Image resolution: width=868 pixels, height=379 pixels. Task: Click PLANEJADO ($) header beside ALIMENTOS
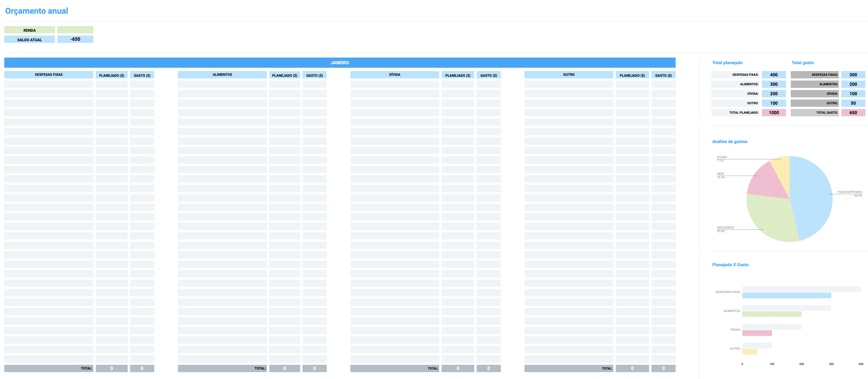point(285,75)
